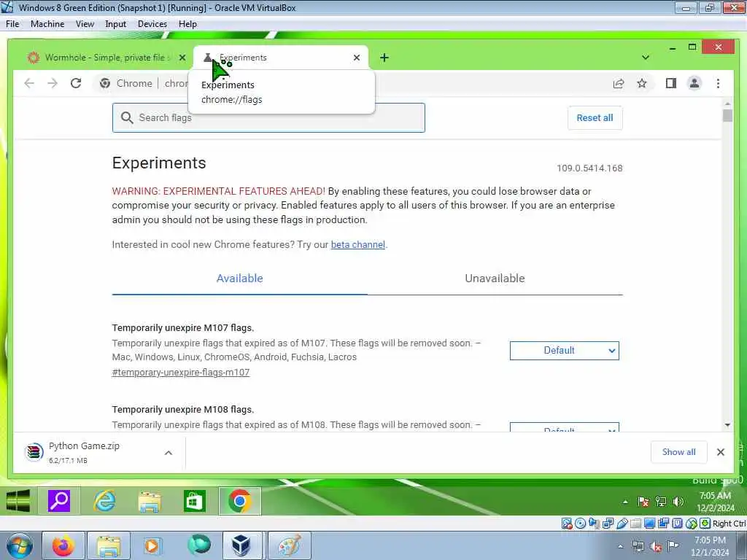Switch to the Wormhole tab

(104, 58)
